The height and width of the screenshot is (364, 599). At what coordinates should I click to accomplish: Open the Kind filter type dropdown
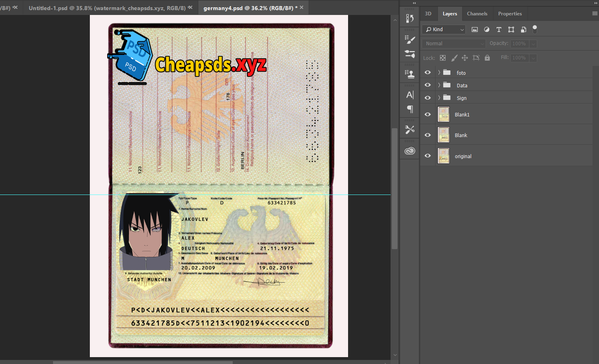[444, 30]
